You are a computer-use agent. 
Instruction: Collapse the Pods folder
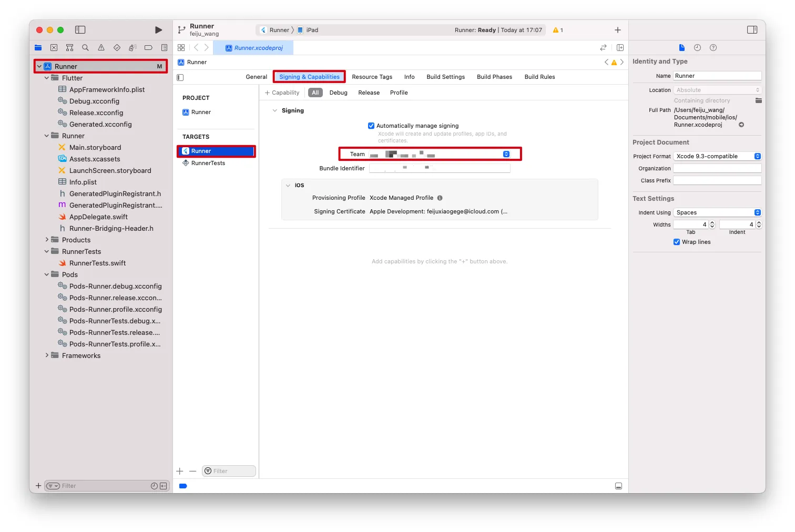click(x=47, y=275)
